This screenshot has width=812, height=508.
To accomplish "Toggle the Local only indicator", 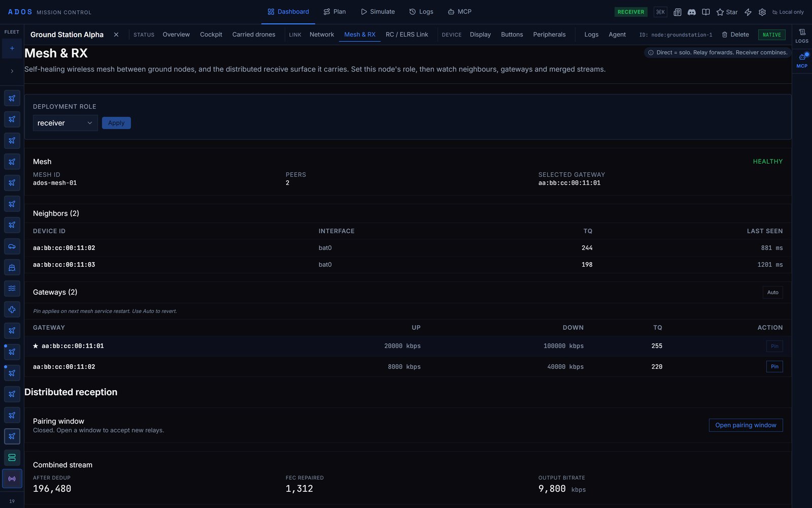I will click(788, 12).
